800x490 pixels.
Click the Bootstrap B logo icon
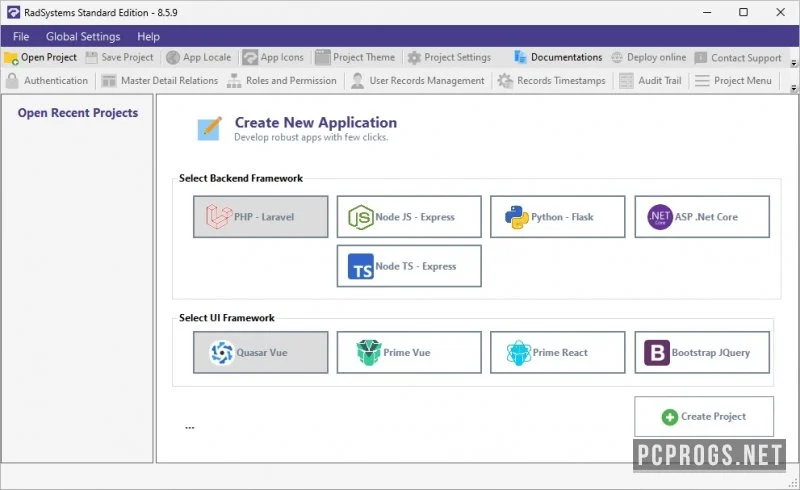657,353
